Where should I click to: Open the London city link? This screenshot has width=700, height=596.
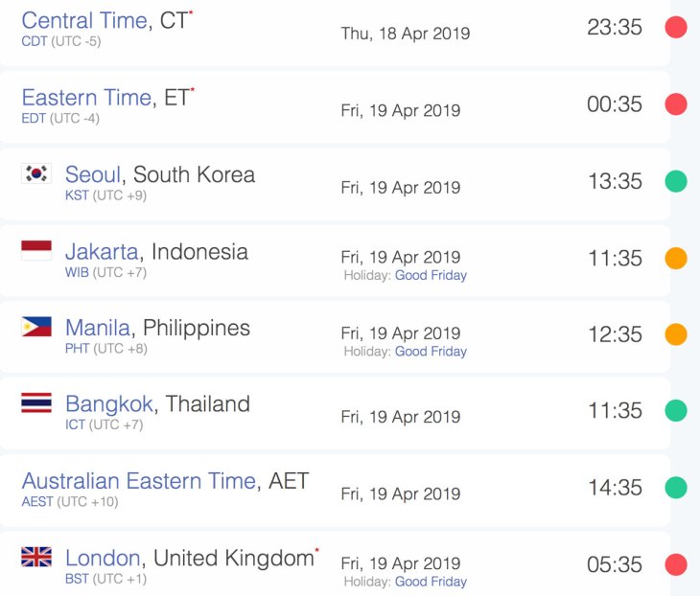point(103,558)
